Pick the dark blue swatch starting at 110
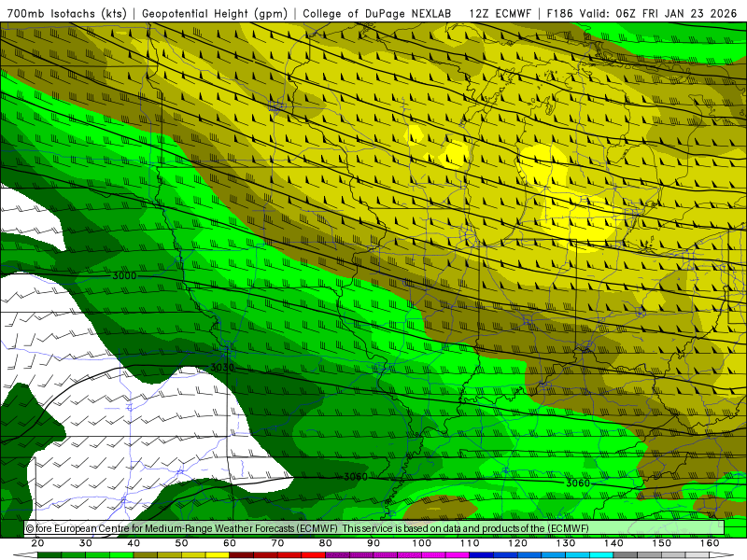Screen dimensions: 747x560 [482, 555]
